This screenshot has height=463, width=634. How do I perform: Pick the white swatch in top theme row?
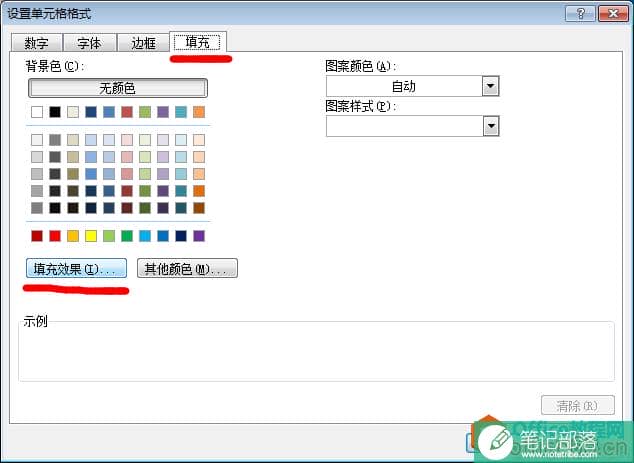[37, 112]
